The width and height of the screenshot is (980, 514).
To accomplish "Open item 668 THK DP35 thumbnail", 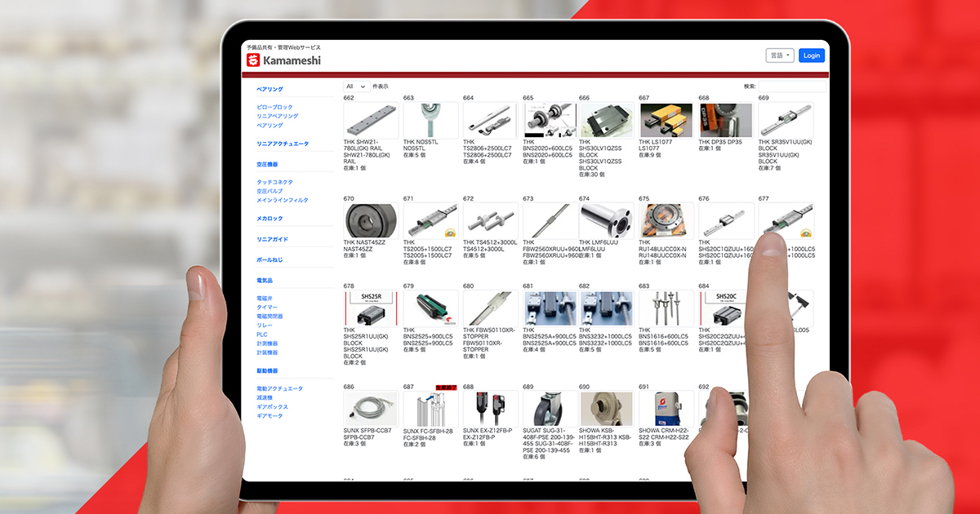I will (x=725, y=120).
